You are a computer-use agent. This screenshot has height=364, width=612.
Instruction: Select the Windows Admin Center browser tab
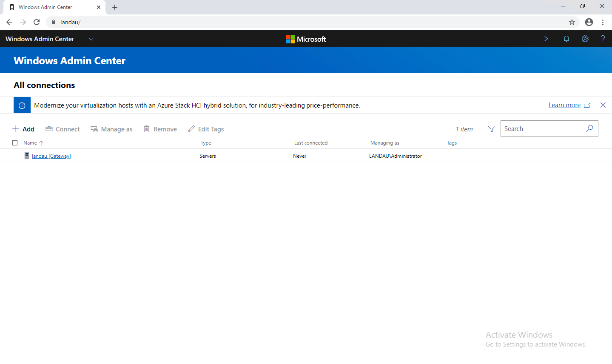(x=54, y=7)
